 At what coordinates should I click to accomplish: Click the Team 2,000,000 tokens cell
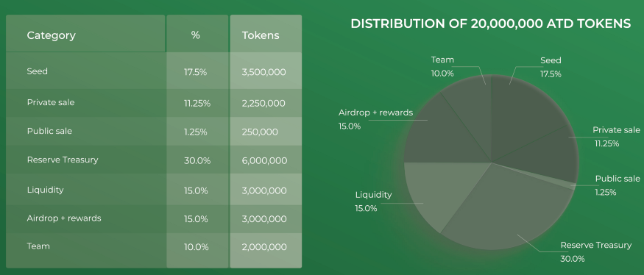pyautogui.click(x=264, y=247)
